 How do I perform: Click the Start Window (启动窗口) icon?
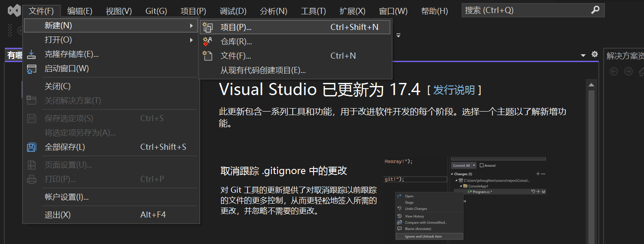click(x=32, y=69)
